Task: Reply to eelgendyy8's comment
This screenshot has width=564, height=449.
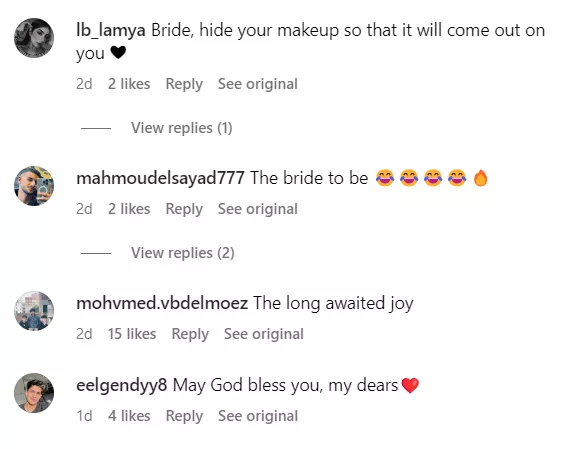Action: (x=184, y=416)
